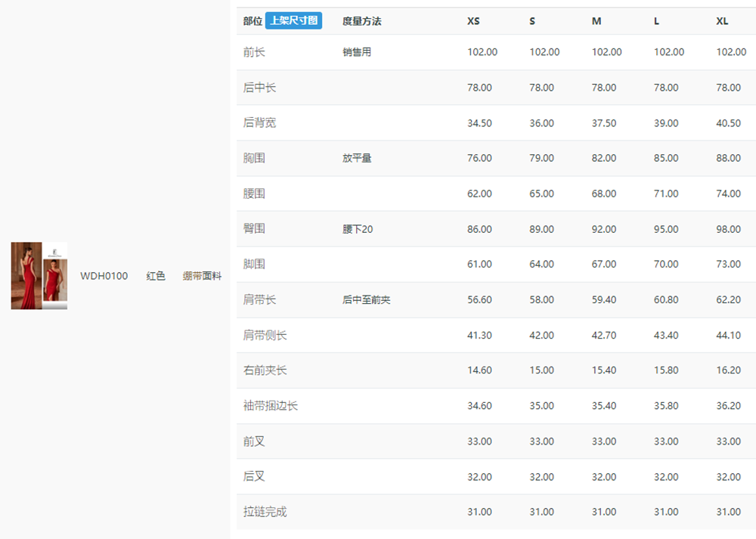Screen dimensions: 756x539
Task: Click the 78.00 后中长 value for M
Action: pyautogui.click(x=604, y=88)
